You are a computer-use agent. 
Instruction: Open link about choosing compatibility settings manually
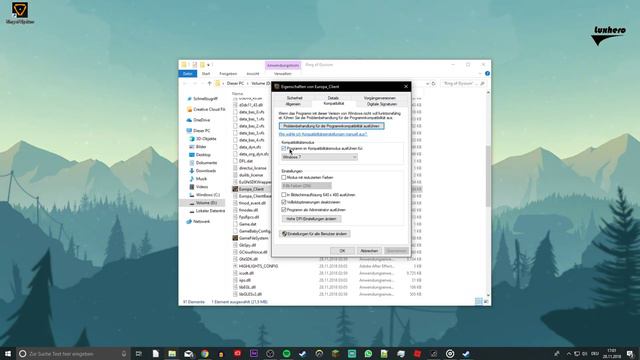tap(323, 134)
